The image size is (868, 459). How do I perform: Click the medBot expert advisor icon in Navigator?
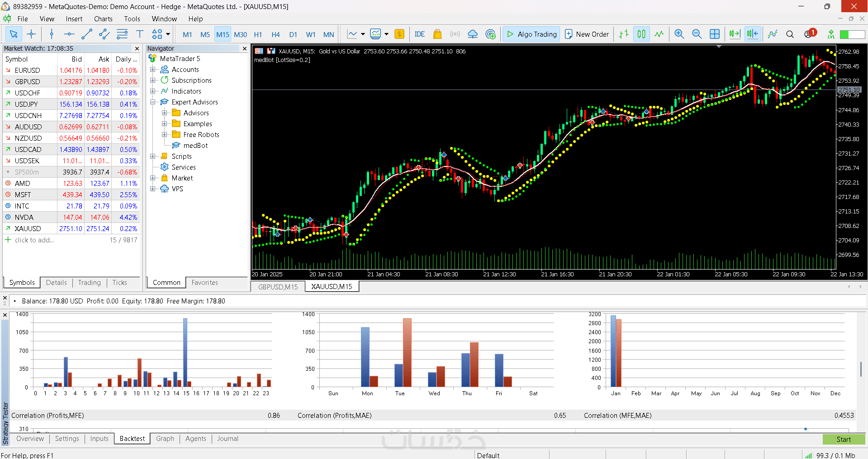click(x=176, y=145)
